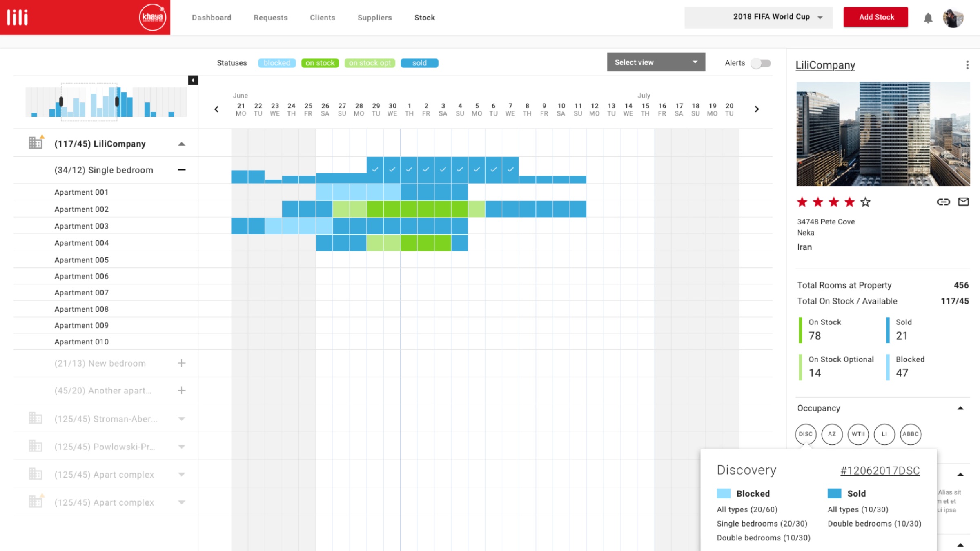Click the copy link icon under photo
The height and width of the screenshot is (551, 980).
[x=943, y=202]
